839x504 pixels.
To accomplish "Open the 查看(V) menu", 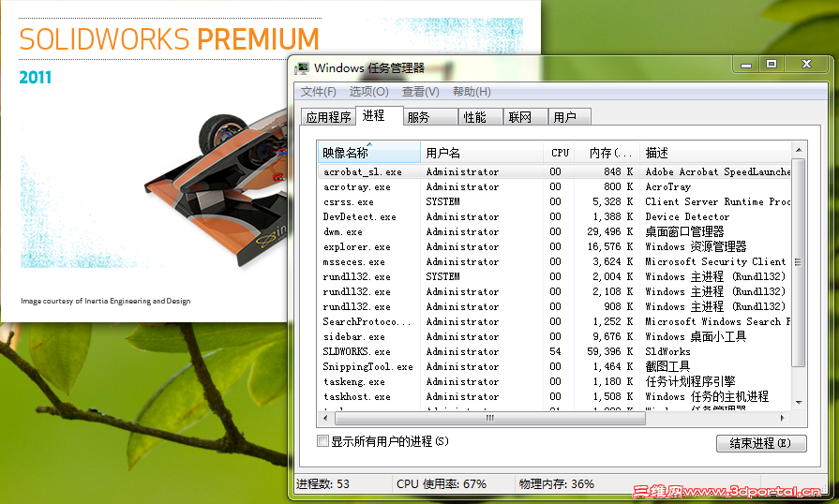I will pos(421,92).
